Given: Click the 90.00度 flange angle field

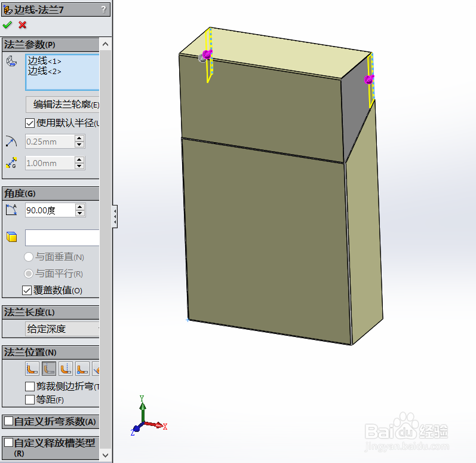Looking at the screenshot, I should click(50, 210).
